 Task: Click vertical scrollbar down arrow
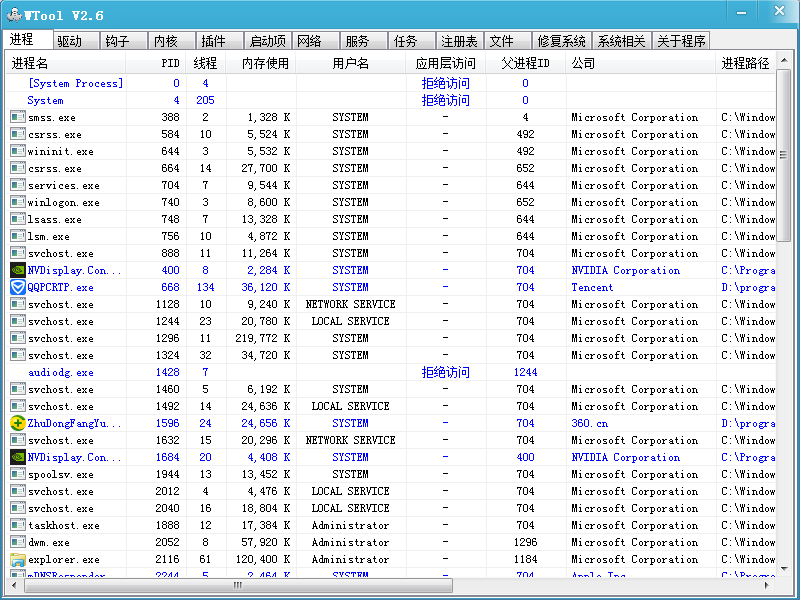pyautogui.click(x=783, y=568)
